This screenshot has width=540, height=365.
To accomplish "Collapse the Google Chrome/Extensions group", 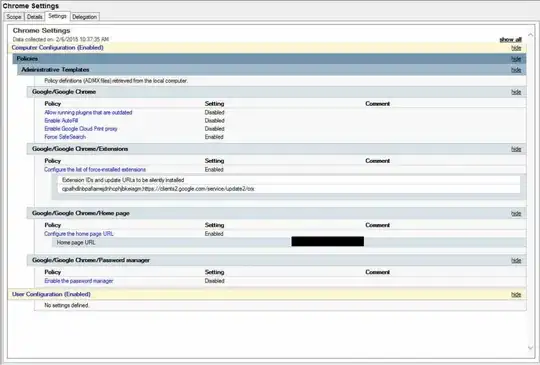I will pos(516,149).
